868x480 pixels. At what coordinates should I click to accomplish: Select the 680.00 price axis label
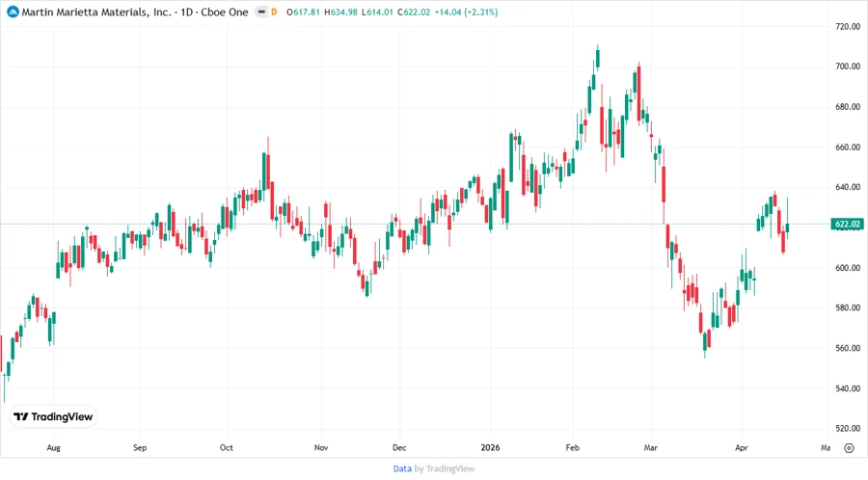pyautogui.click(x=848, y=107)
